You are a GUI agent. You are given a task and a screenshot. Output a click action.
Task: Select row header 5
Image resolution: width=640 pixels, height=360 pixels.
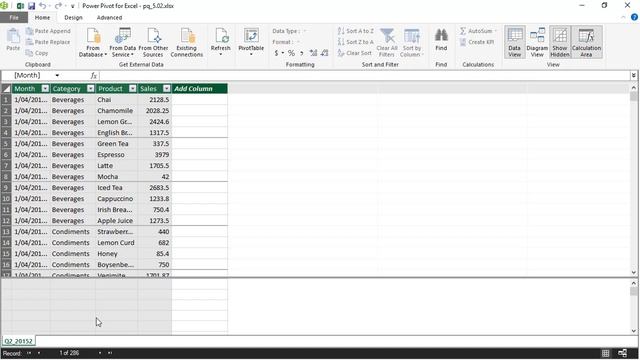pyautogui.click(x=6, y=144)
